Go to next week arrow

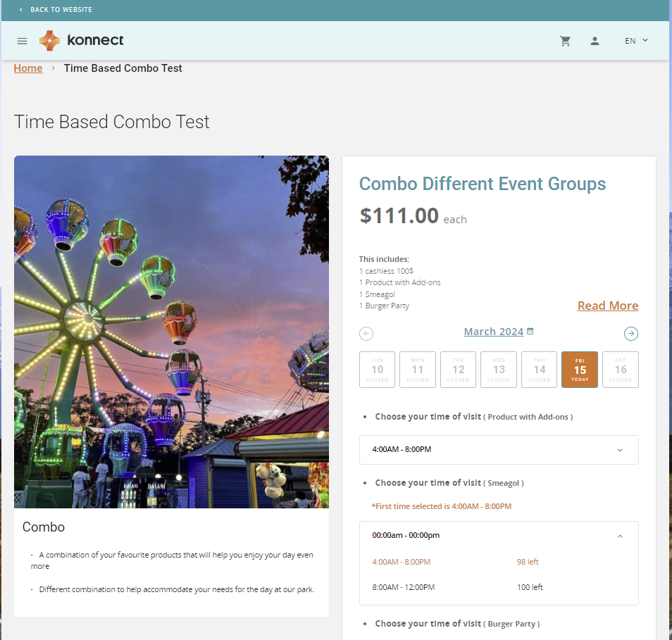pyautogui.click(x=631, y=334)
